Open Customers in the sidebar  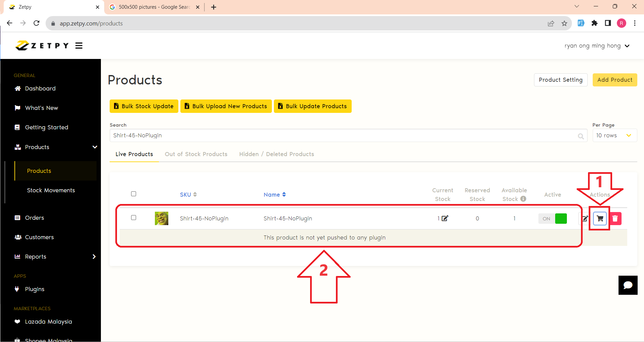tap(39, 237)
